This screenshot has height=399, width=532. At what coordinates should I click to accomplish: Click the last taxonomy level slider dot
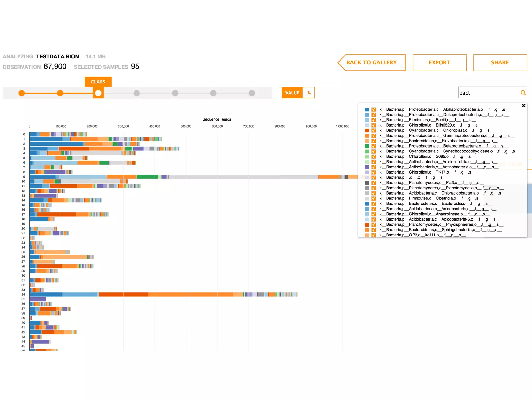pos(252,93)
